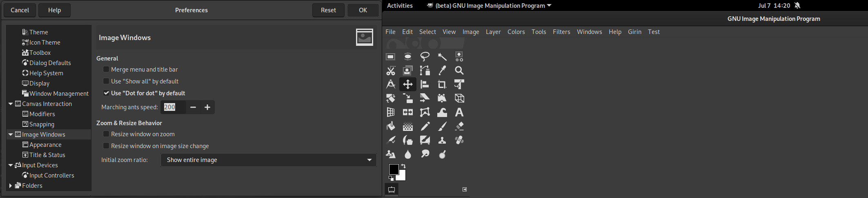Select the Rectangle Select tool
This screenshot has width=868, height=198.
(391, 56)
